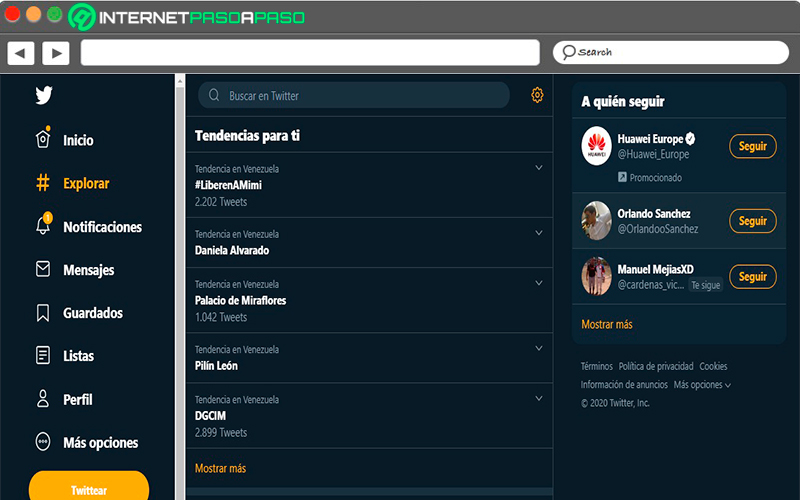
Task: Open Mensajes menu label
Action: coord(89,270)
